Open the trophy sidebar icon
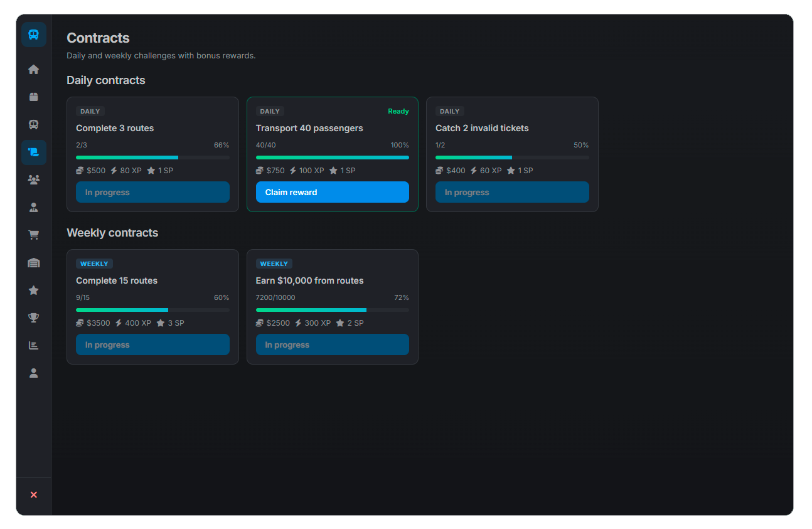The width and height of the screenshot is (812, 529). (x=34, y=318)
